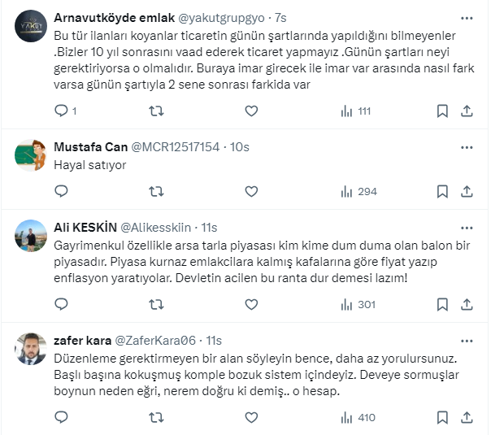The width and height of the screenshot is (504, 435).
Task: Share Mustafa Can's tweet
Action: pyautogui.click(x=467, y=191)
